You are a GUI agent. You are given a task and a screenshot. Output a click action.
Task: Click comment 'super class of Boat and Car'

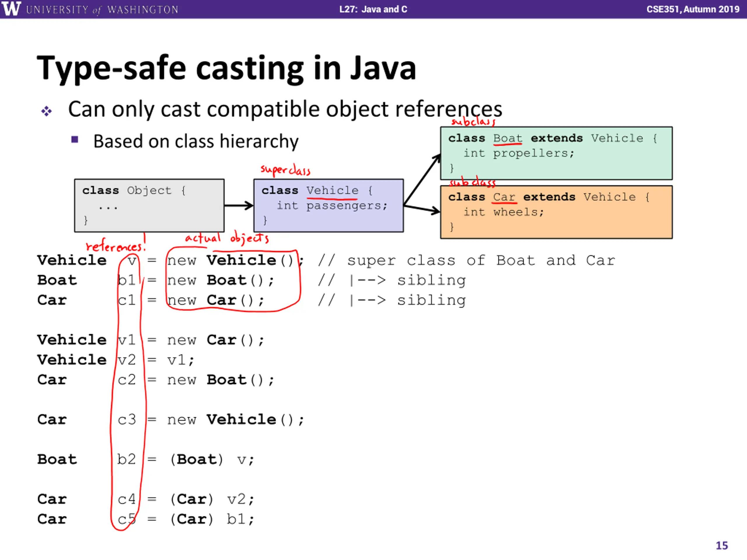pos(481,260)
